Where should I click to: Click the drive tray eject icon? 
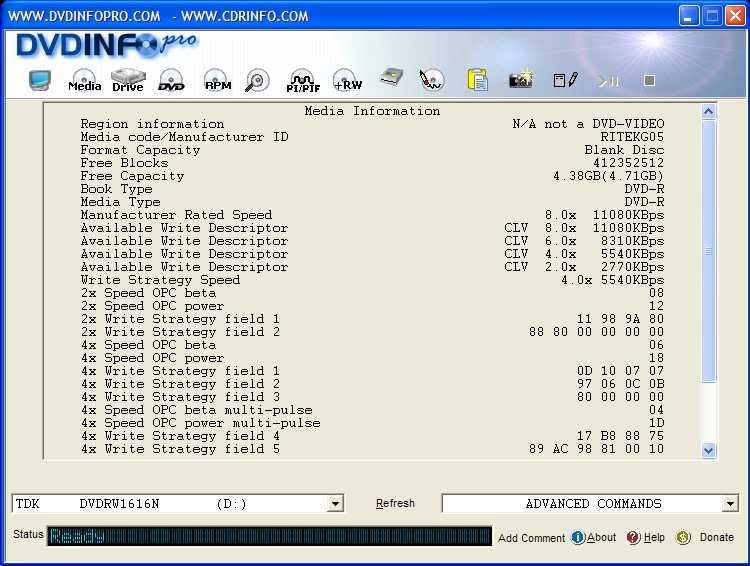391,78
